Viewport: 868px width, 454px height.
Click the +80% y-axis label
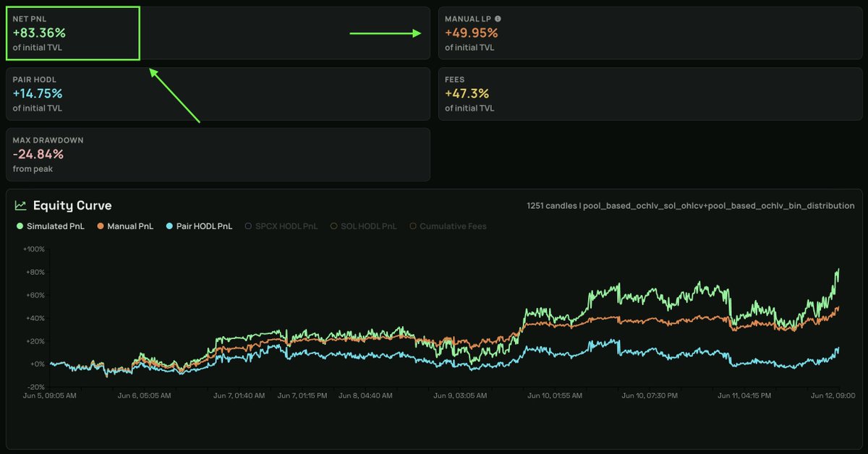[x=35, y=272]
